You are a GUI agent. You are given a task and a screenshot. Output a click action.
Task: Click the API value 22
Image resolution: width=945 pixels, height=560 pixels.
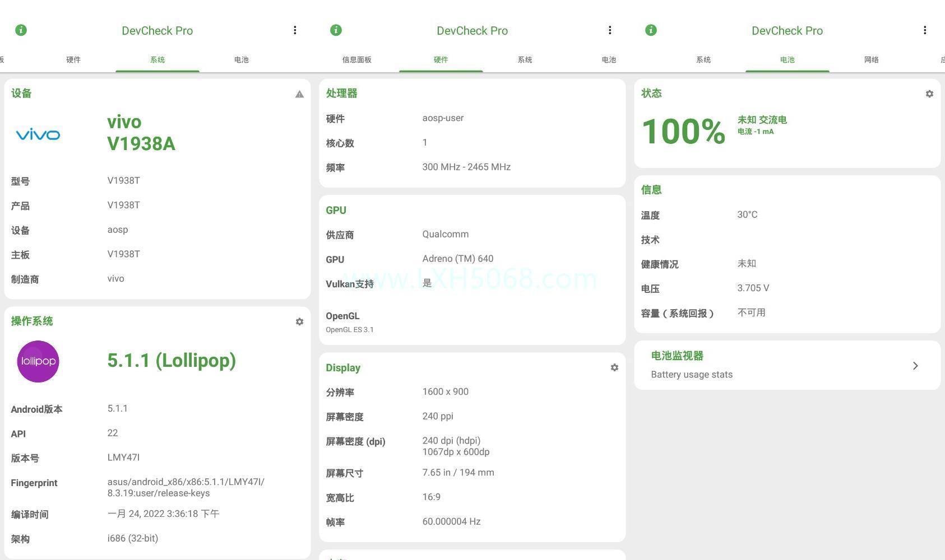pyautogui.click(x=113, y=433)
